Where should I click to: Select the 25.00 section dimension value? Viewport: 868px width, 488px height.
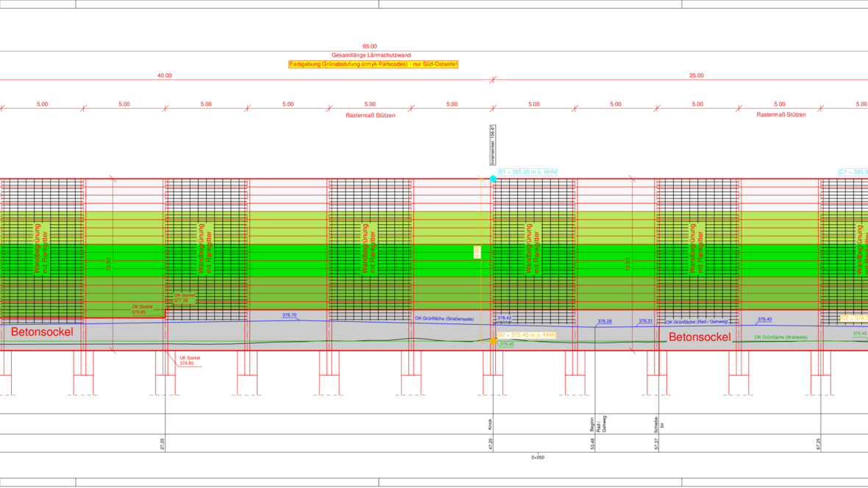point(696,76)
